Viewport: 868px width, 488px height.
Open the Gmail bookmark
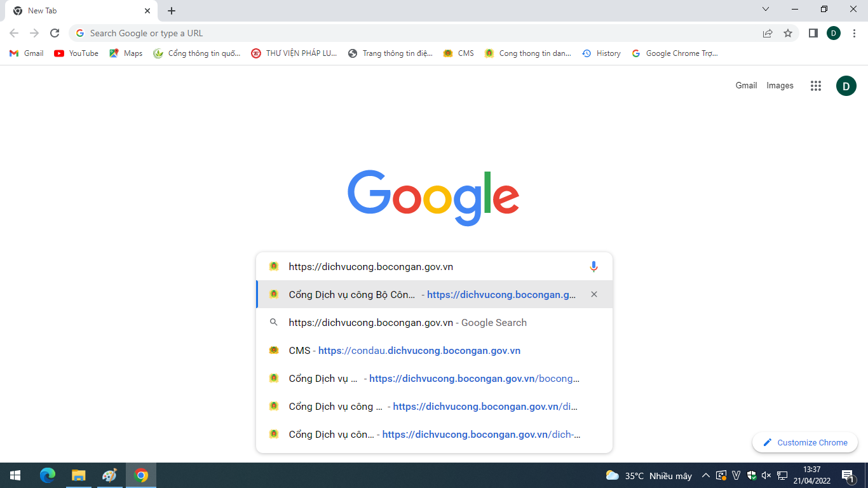27,53
